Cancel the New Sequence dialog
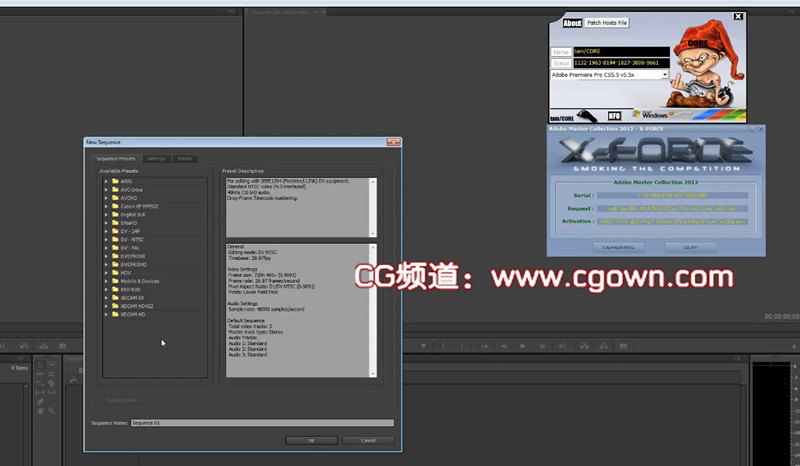Screen dimensions: 800x466 click(x=368, y=440)
